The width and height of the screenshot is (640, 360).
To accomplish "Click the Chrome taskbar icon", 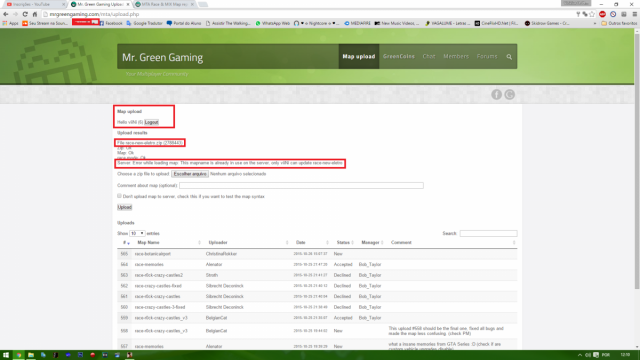I will click(x=18, y=355).
